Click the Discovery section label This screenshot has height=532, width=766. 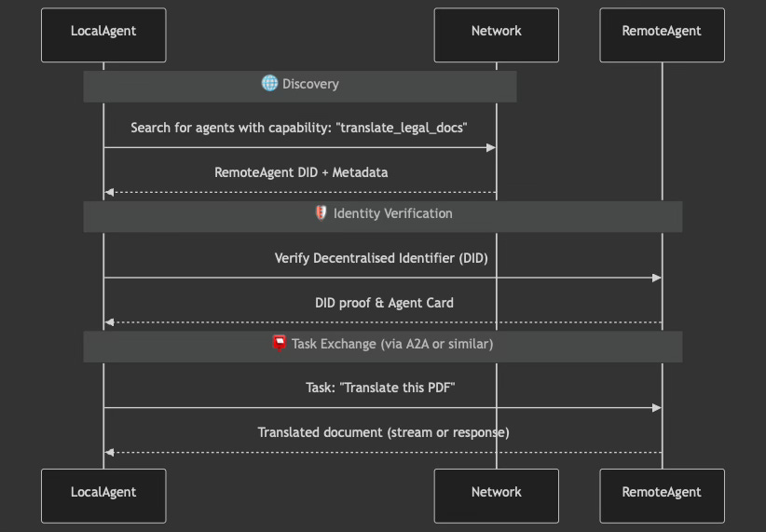310,84
